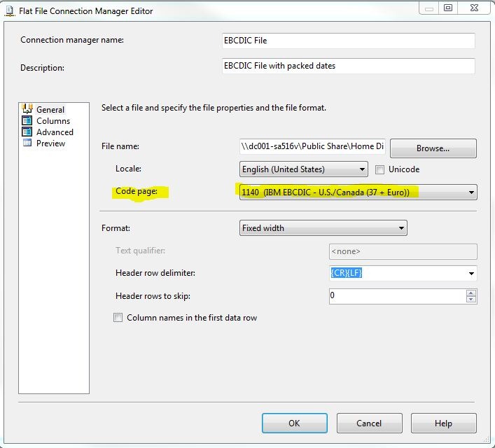Image resolution: width=495 pixels, height=448 pixels.
Task: Click the Flat File Connection Manager title icon
Action: coord(10,11)
